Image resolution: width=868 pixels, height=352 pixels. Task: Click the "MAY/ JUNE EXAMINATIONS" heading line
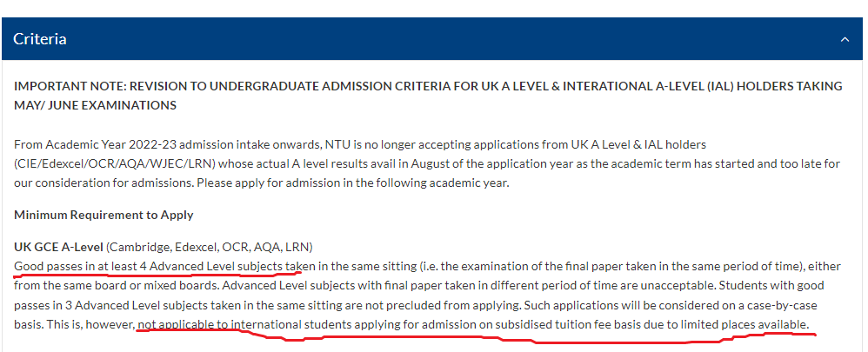(x=95, y=106)
